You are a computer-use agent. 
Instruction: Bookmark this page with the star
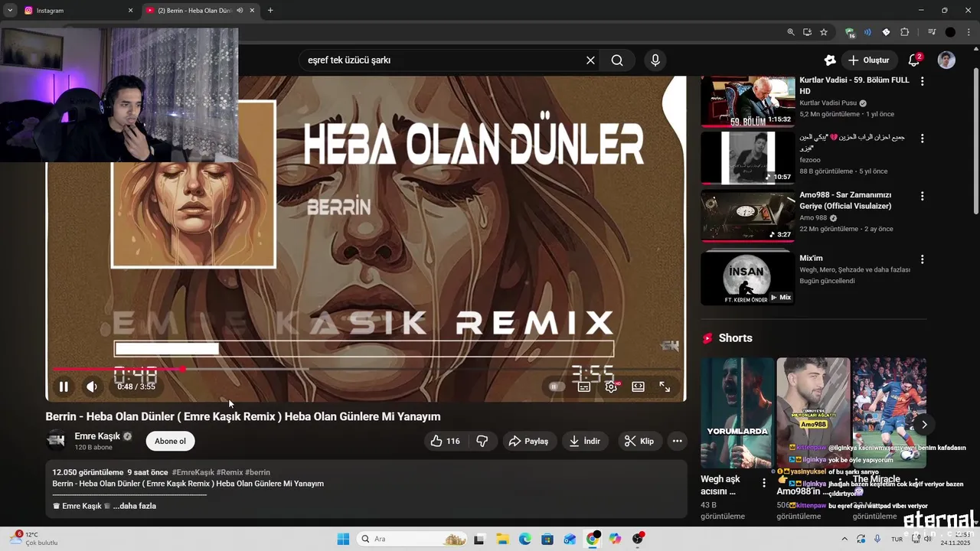click(x=824, y=32)
